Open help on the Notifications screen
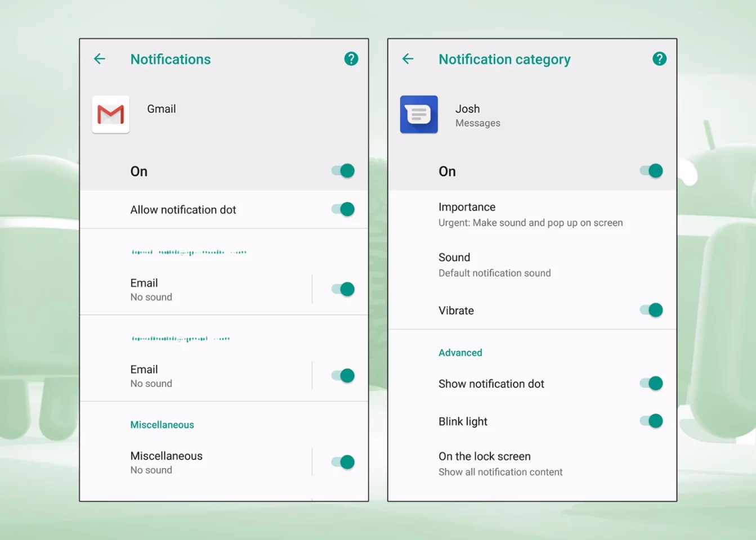Viewport: 756px width, 540px height. coord(351,58)
